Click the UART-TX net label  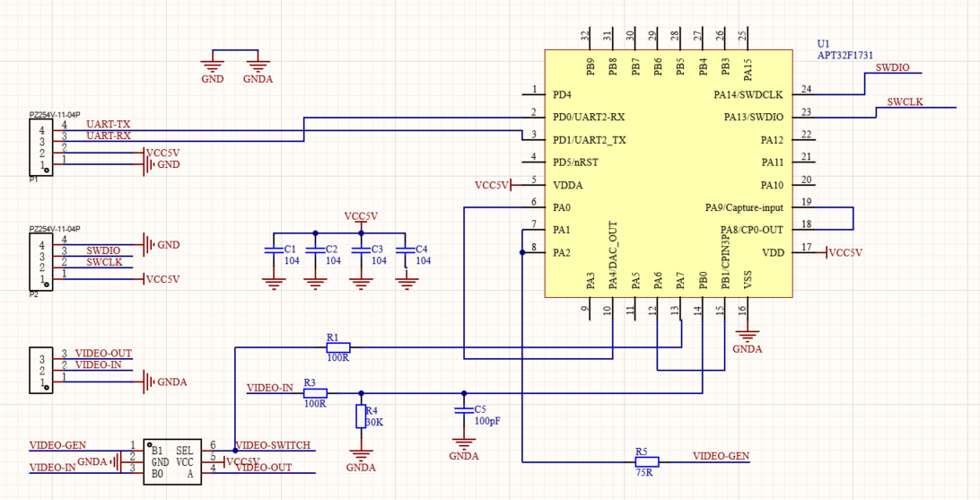108,125
